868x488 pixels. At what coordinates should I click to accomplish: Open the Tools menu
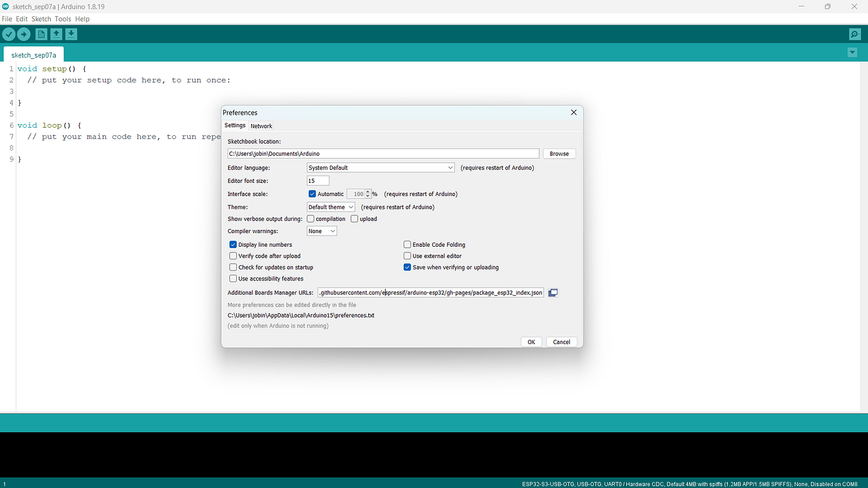tap(62, 19)
